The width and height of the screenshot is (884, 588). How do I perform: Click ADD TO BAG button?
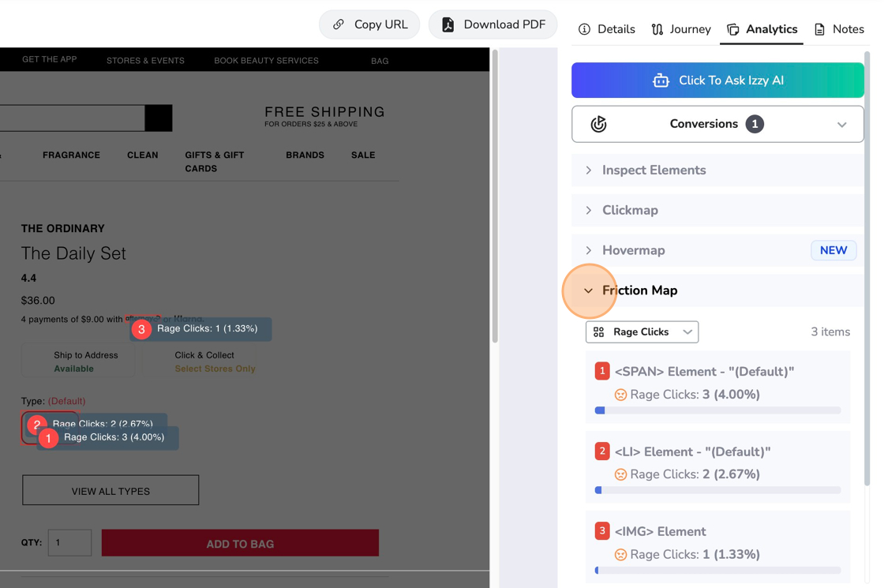pos(240,544)
